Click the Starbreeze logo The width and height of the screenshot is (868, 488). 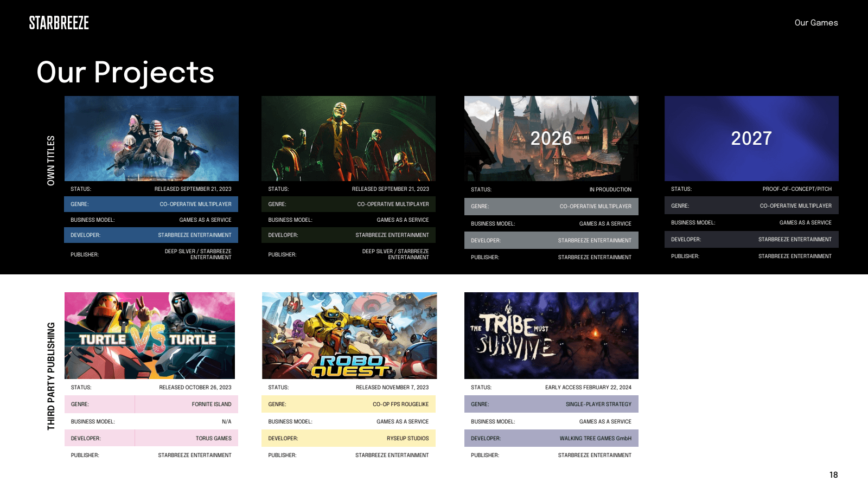point(59,23)
